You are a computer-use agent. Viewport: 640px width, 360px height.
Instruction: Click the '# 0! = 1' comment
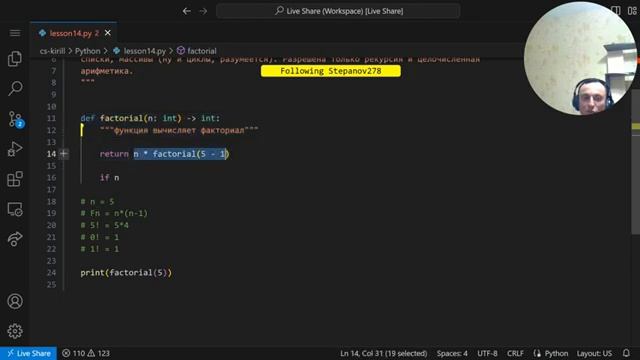[100, 237]
